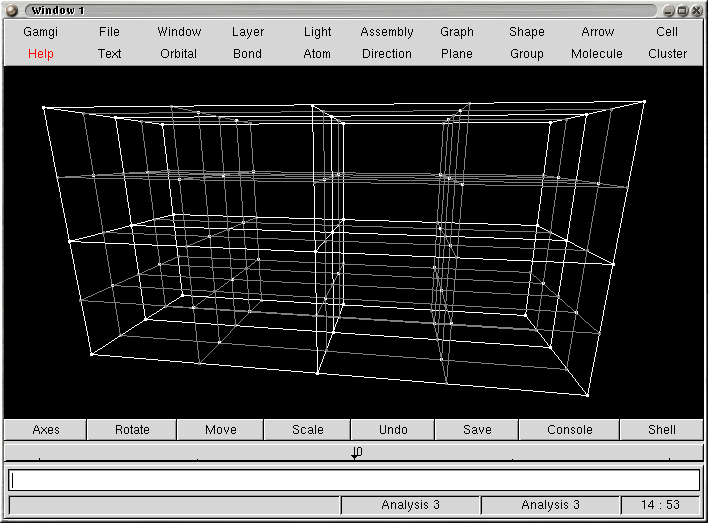The height and width of the screenshot is (523, 708).
Task: Activate the Rotate button
Action: 132,430
